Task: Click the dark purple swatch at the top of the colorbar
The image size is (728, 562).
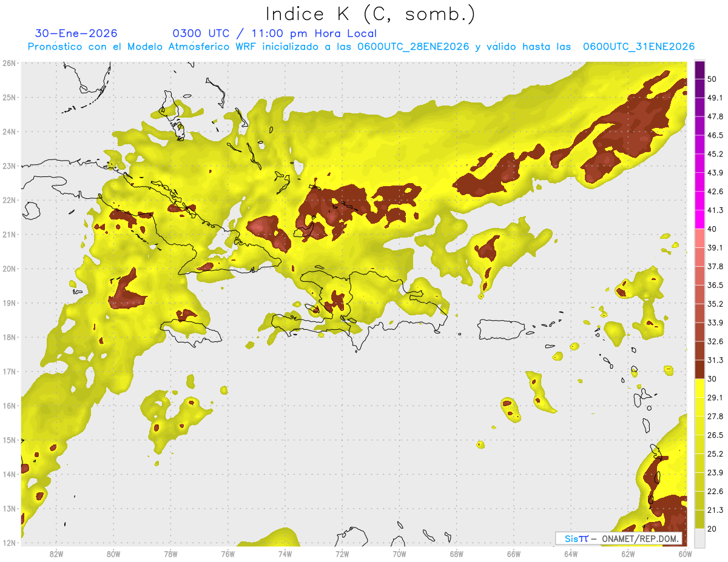Action: (700, 70)
